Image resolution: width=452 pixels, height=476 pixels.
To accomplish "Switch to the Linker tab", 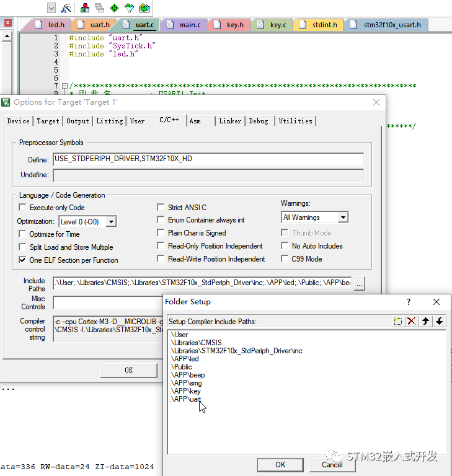I will (229, 121).
